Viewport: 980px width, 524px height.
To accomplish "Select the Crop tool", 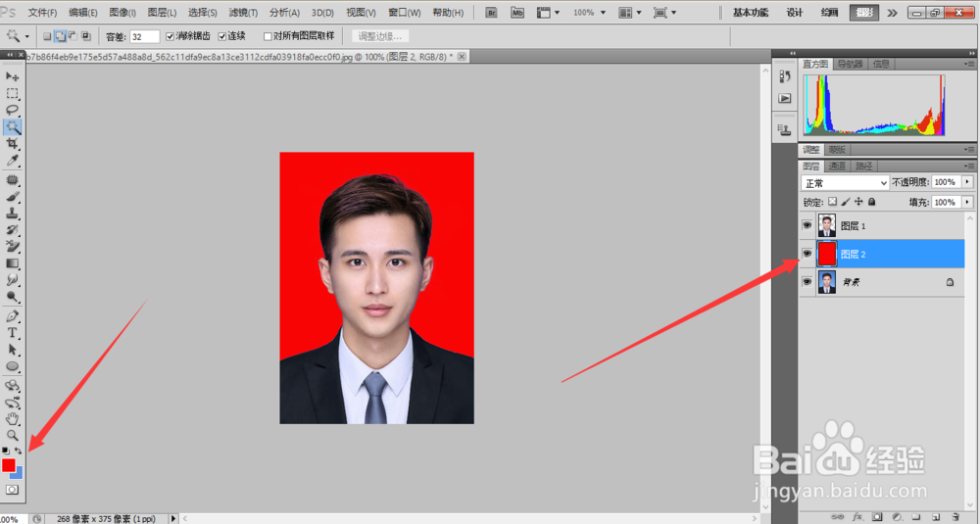I will pos(12,144).
